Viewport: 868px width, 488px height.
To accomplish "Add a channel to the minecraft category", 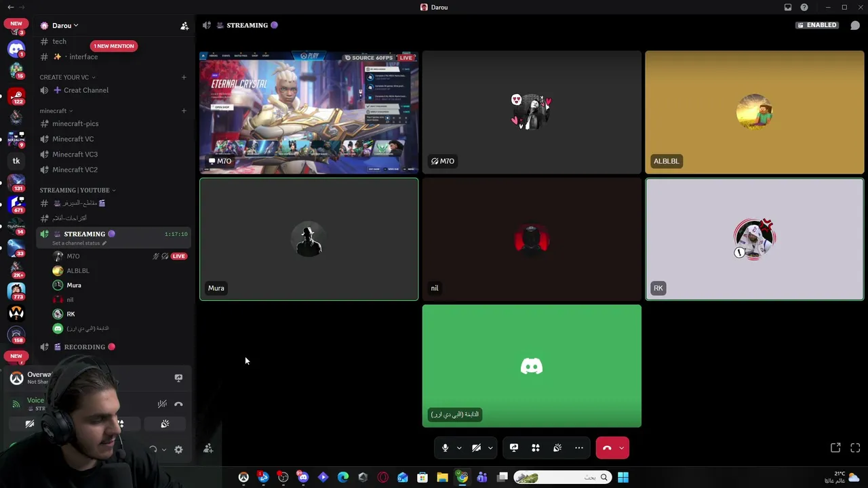I will pos(184,111).
